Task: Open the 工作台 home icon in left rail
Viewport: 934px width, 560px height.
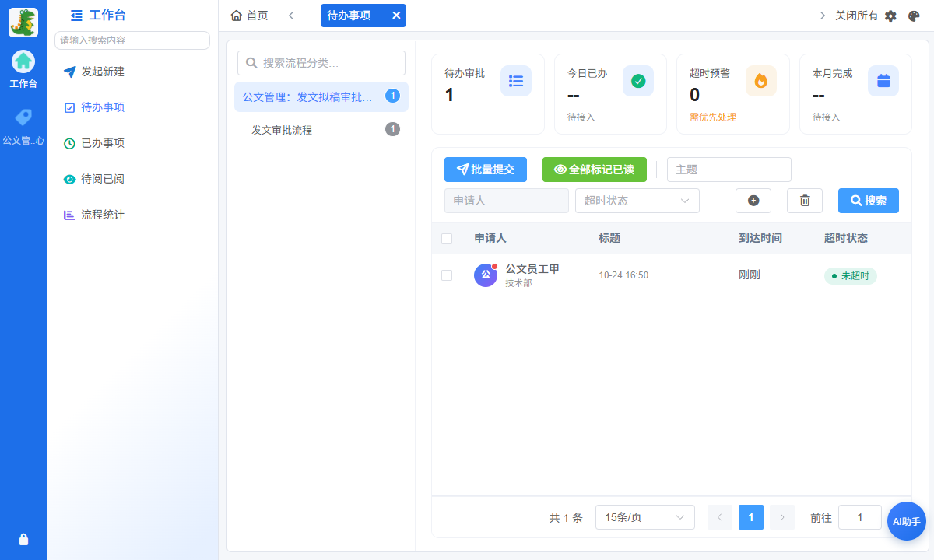Action: [x=23, y=61]
